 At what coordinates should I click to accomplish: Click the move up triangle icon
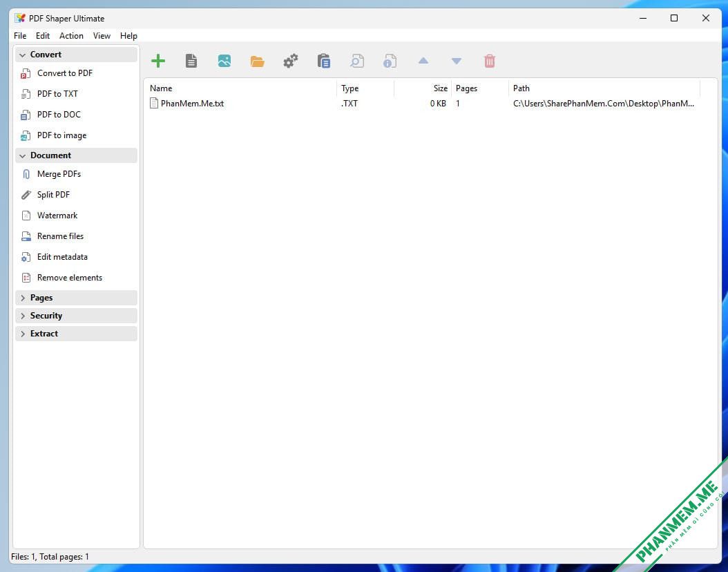point(423,60)
